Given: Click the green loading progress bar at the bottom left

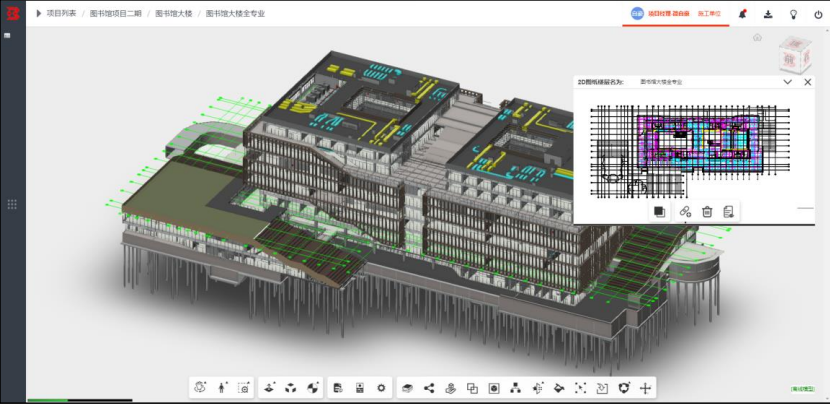Looking at the screenshot, I should 48,400.
